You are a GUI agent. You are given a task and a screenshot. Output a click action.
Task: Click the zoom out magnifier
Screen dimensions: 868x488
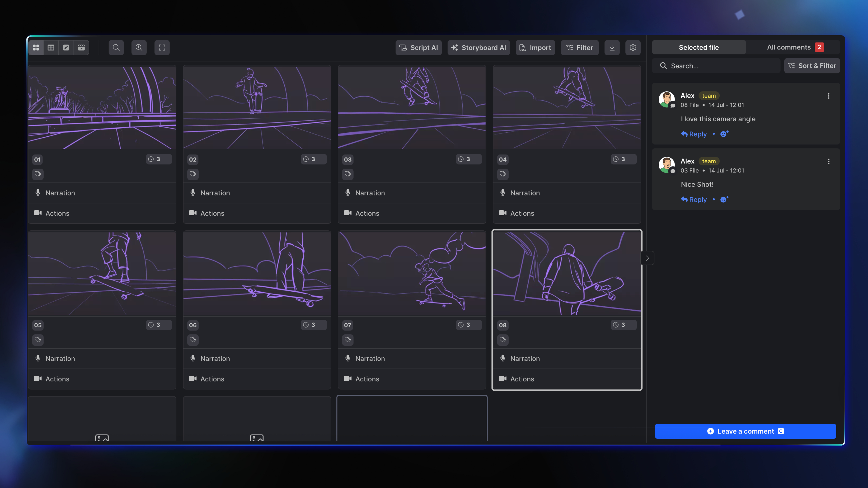(x=116, y=47)
